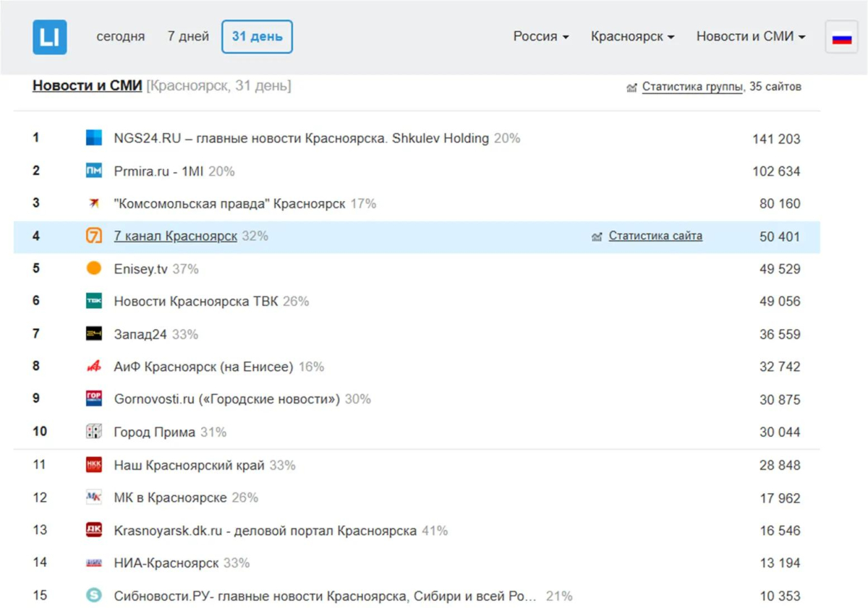
Task: Open the 7 канал Красноярск site link
Action: tap(176, 236)
